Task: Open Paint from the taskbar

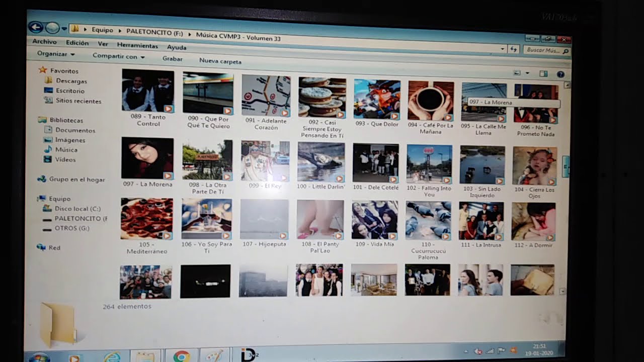Action: click(214, 356)
